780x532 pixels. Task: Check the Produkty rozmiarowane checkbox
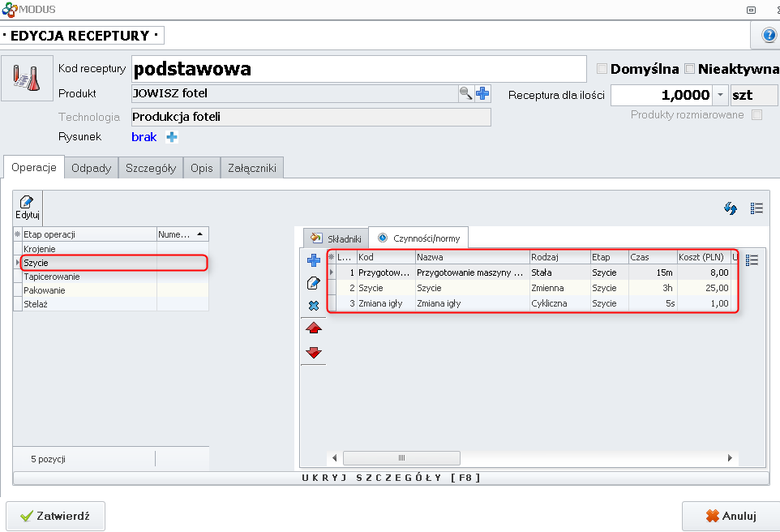(x=756, y=115)
